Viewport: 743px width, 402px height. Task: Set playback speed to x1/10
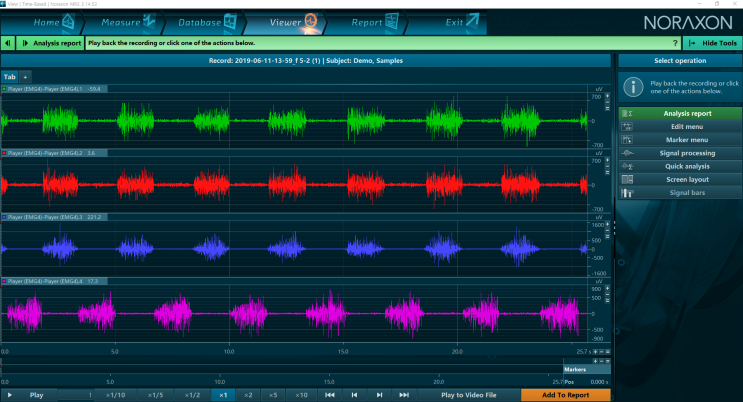[116, 395]
